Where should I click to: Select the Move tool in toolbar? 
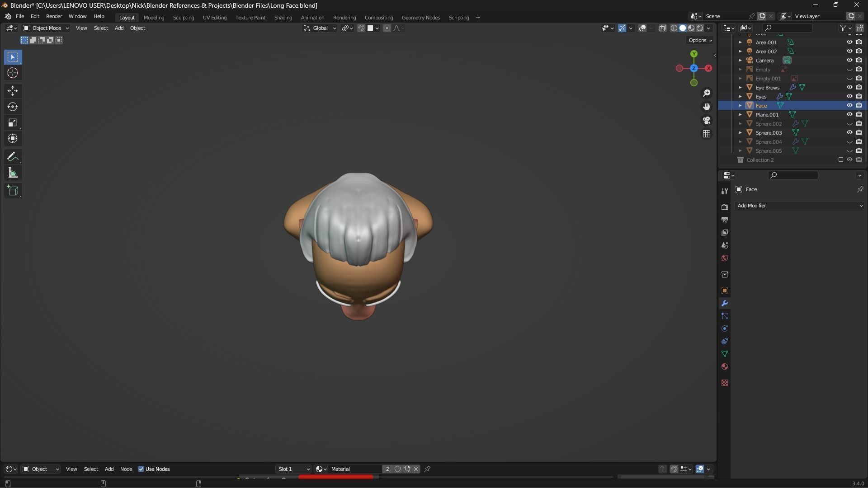(x=13, y=91)
